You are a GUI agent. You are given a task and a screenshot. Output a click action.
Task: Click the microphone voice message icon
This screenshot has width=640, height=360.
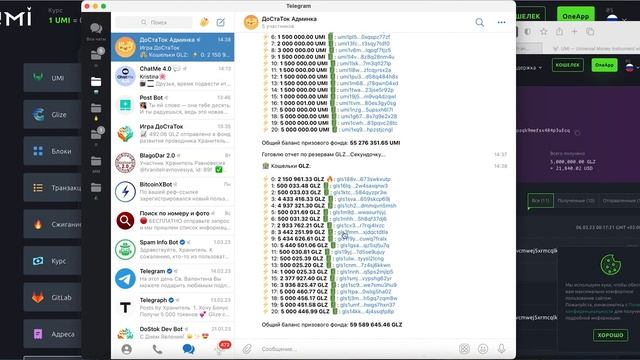(501, 349)
